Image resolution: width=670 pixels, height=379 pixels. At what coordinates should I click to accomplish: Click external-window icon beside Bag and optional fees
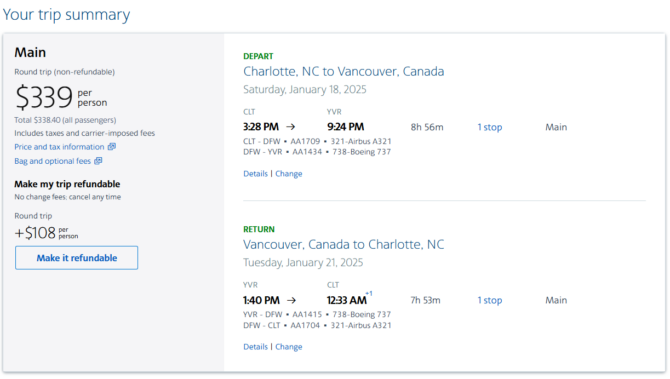[98, 161]
